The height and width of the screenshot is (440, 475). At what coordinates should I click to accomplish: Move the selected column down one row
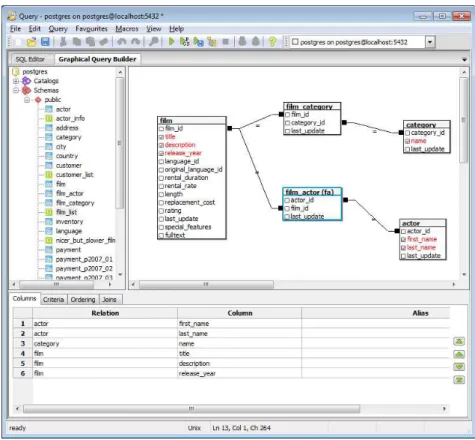point(459,367)
